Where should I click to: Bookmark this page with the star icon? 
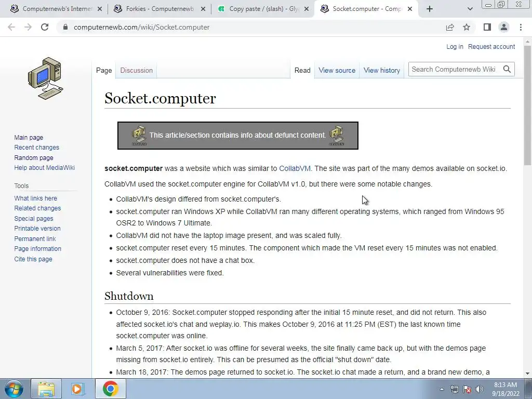click(x=467, y=27)
